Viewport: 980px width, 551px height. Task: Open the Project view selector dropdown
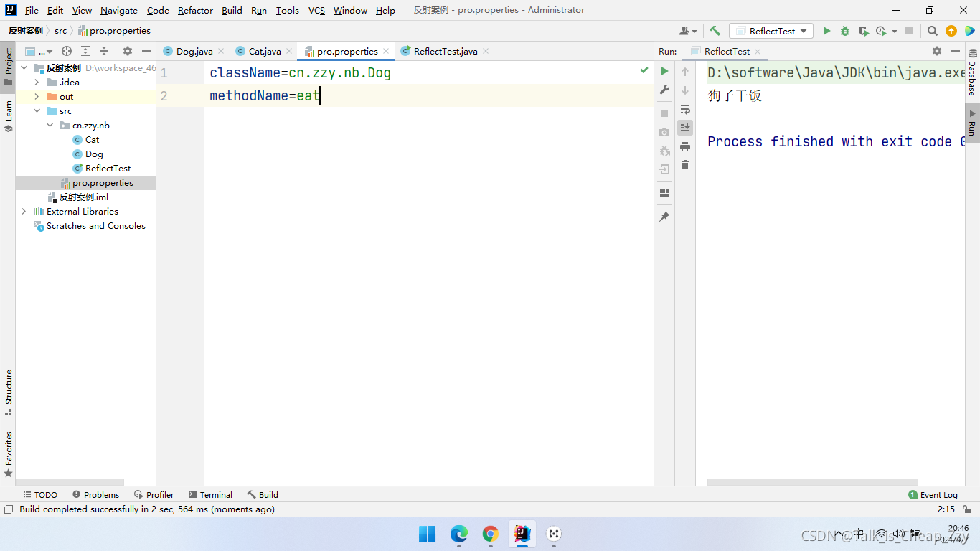click(39, 51)
